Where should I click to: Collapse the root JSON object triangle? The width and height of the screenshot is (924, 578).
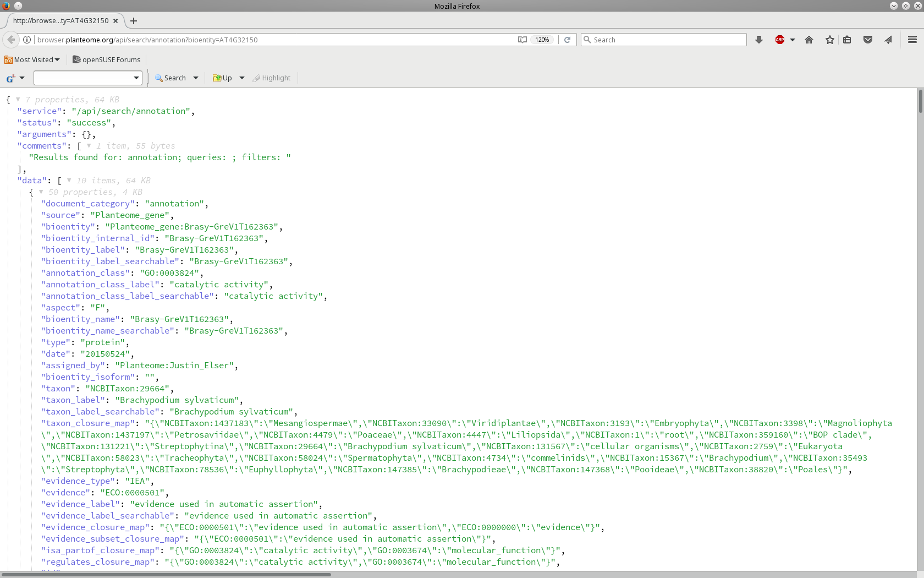[18, 100]
